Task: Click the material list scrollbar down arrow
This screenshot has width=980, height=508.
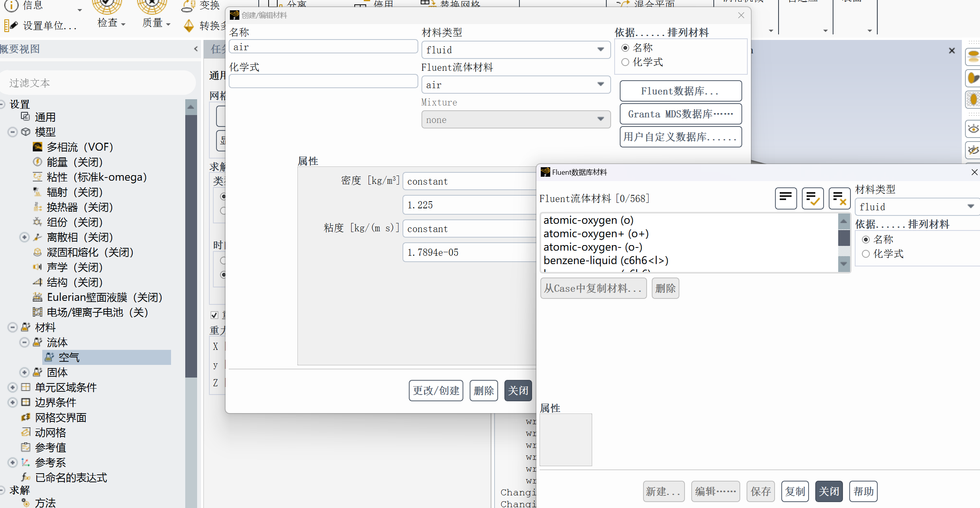Action: point(844,264)
